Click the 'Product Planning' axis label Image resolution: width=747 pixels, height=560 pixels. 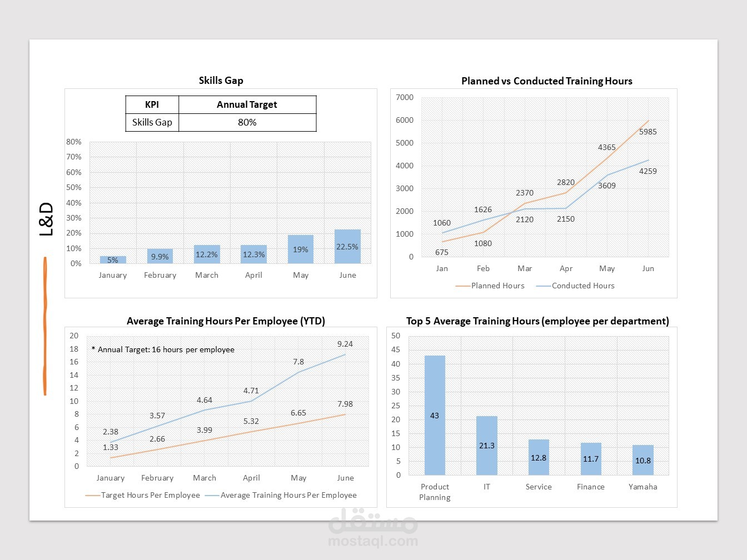tap(435, 492)
